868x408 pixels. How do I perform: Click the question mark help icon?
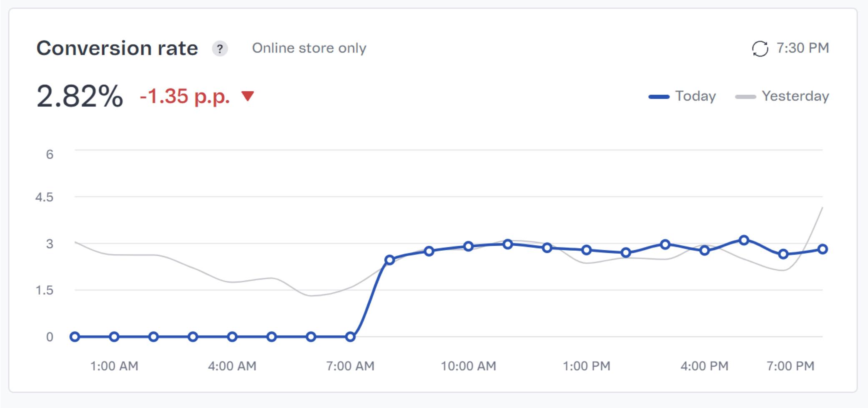(220, 49)
